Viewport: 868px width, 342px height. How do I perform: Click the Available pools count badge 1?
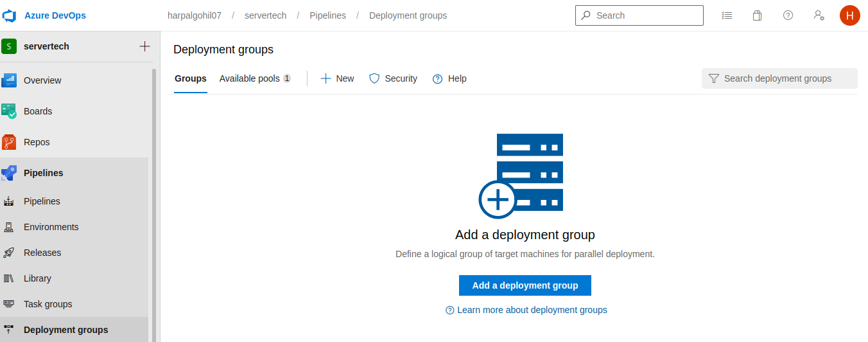[287, 78]
